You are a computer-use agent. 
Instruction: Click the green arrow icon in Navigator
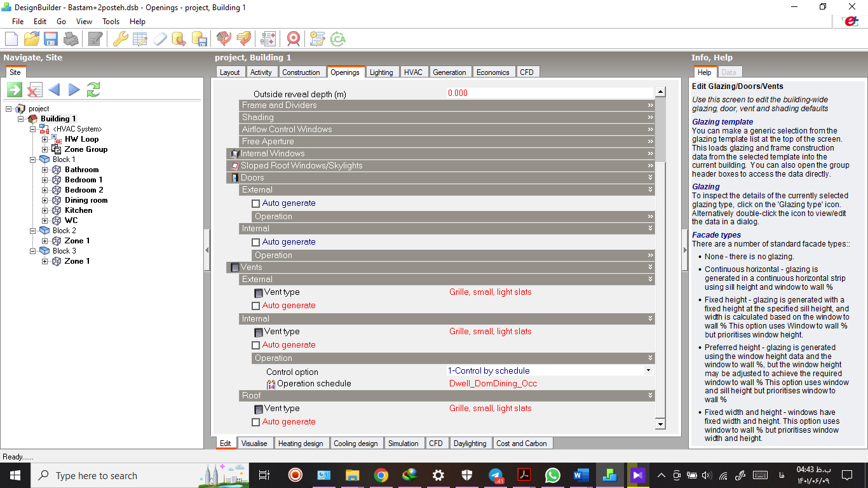(15, 90)
